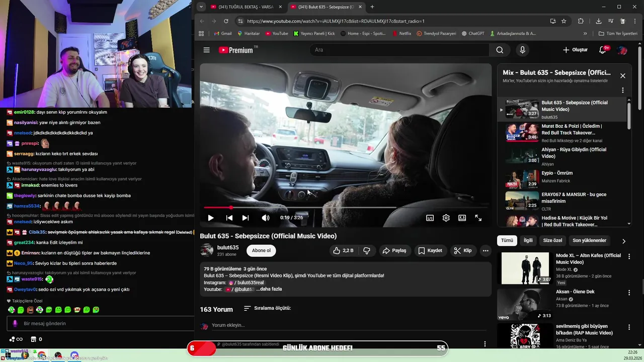Click the YouTube search magnifier button

coord(500,50)
